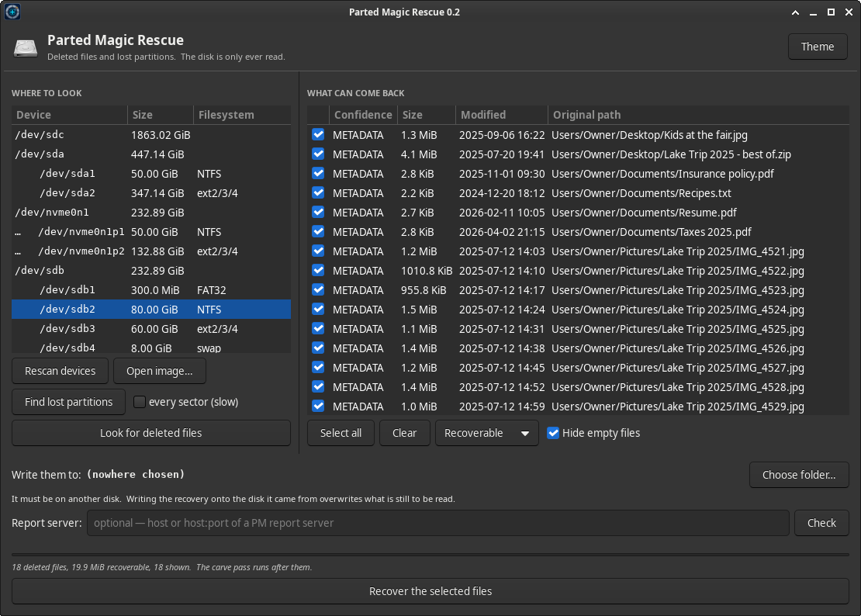Click Find lost partitions
861x616 pixels.
click(68, 402)
